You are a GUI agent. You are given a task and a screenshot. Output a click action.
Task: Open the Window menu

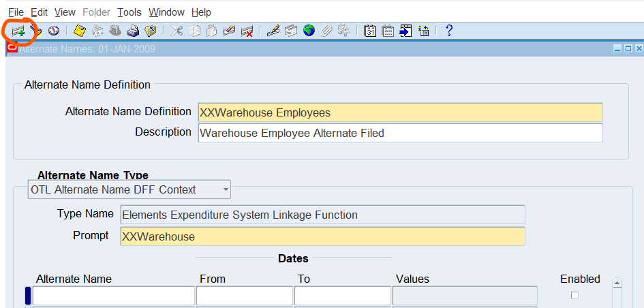tap(166, 12)
